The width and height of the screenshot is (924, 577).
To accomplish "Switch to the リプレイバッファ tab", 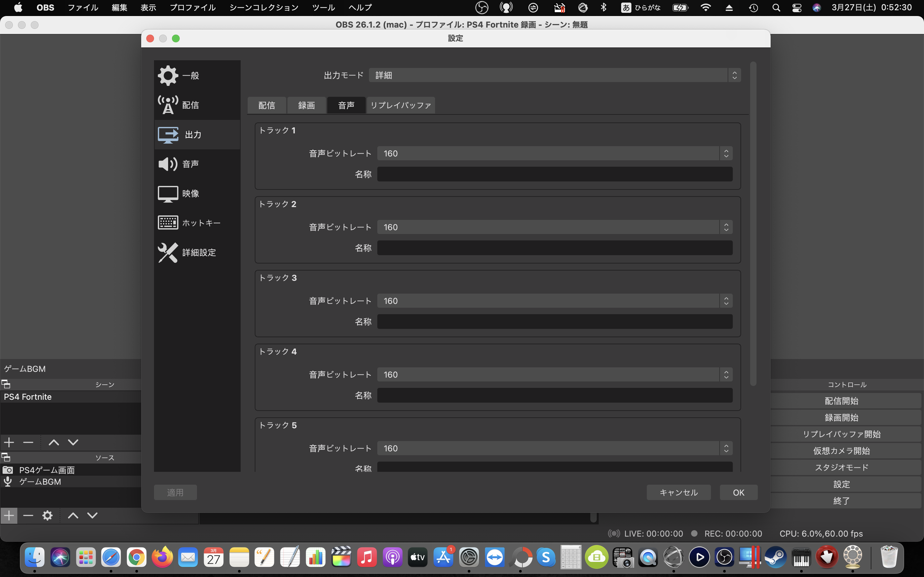I will click(400, 105).
